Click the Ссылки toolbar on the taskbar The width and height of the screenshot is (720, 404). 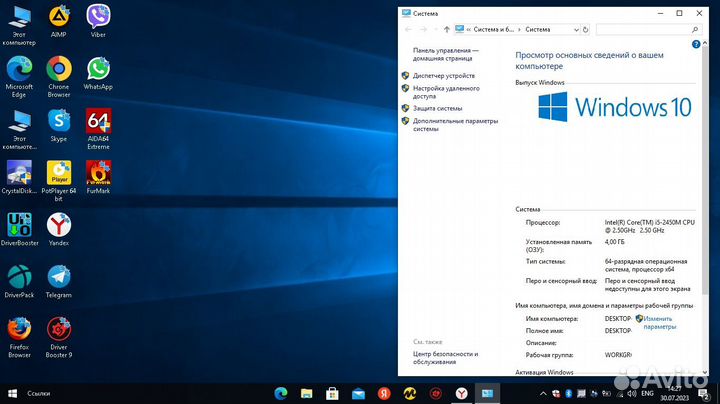coord(39,393)
